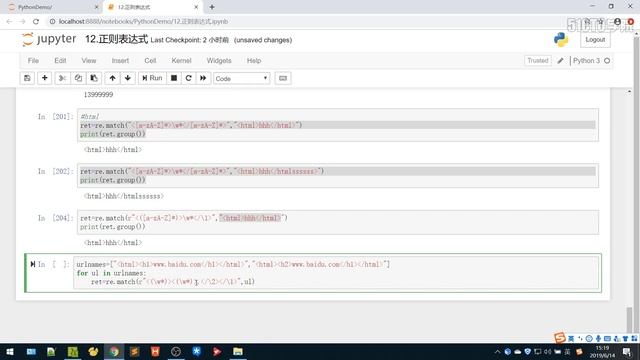Image resolution: width=640 pixels, height=360 pixels.
Task: Select input cell In [201]
Action: [x=338, y=125]
